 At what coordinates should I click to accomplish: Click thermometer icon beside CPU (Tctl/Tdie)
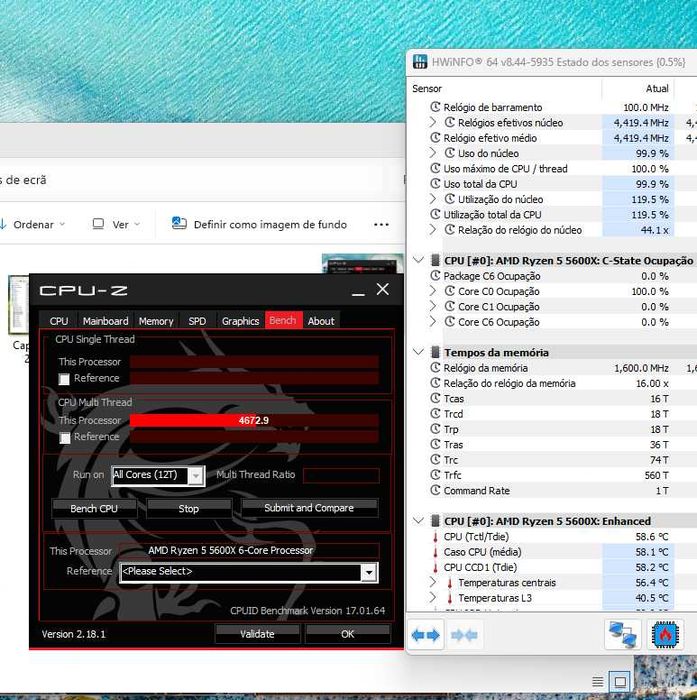(435, 537)
